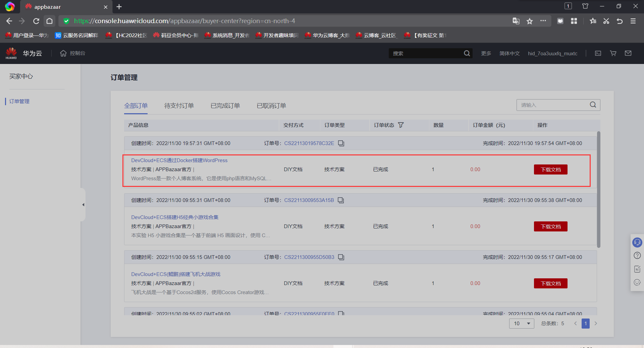644x348 pixels.
Task: Open the 开发者趣味填词 bookmark
Action: click(x=277, y=35)
